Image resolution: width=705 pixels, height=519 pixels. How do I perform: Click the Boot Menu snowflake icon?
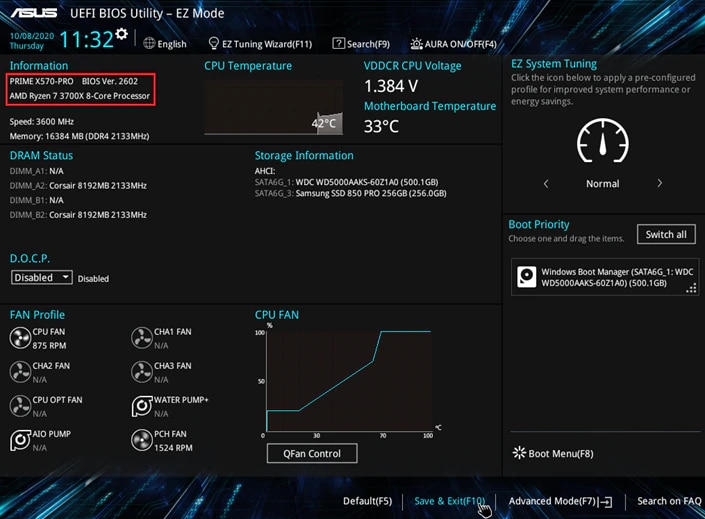tap(519, 452)
